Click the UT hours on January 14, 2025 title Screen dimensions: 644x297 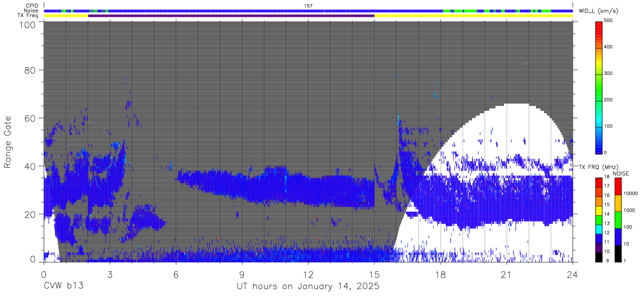(x=308, y=286)
